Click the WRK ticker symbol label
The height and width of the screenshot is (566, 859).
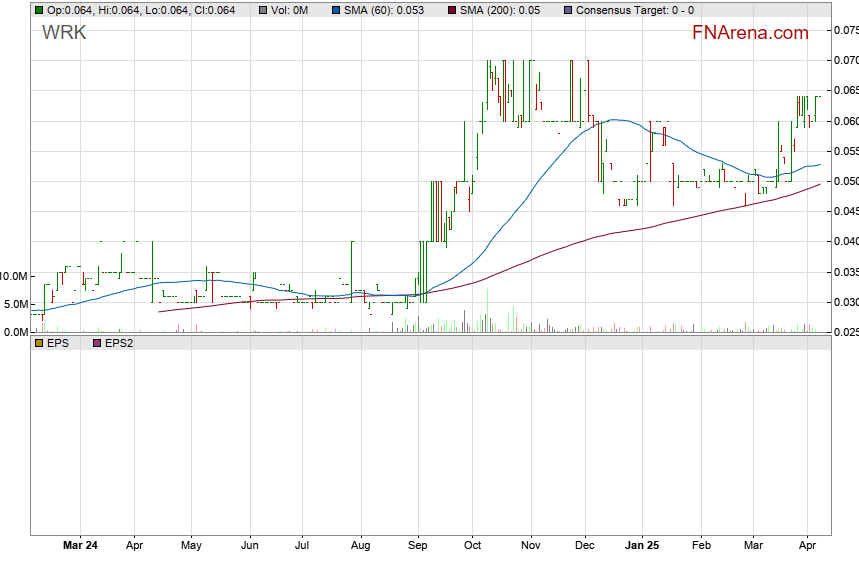pyautogui.click(x=64, y=32)
